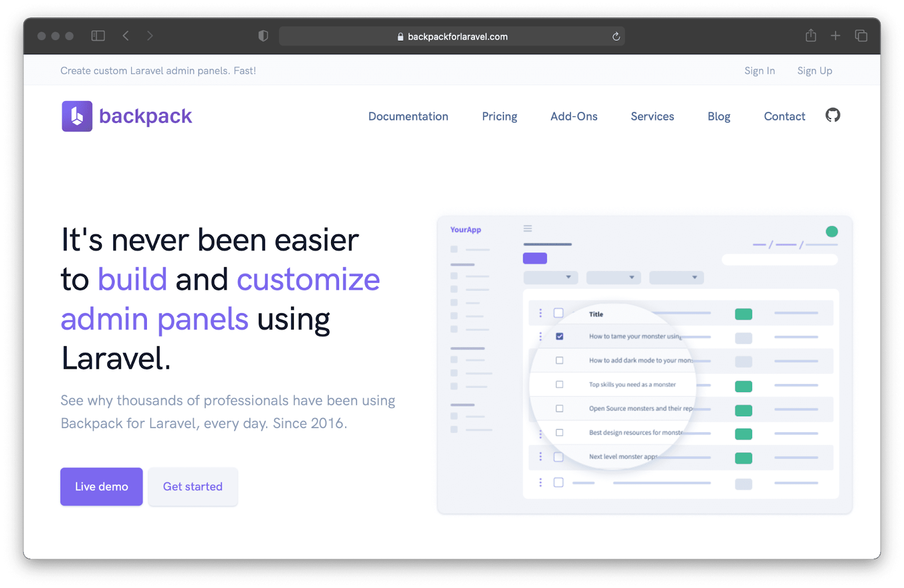Tick the 'Open Source monsters' row checkbox
904x588 pixels.
point(559,408)
